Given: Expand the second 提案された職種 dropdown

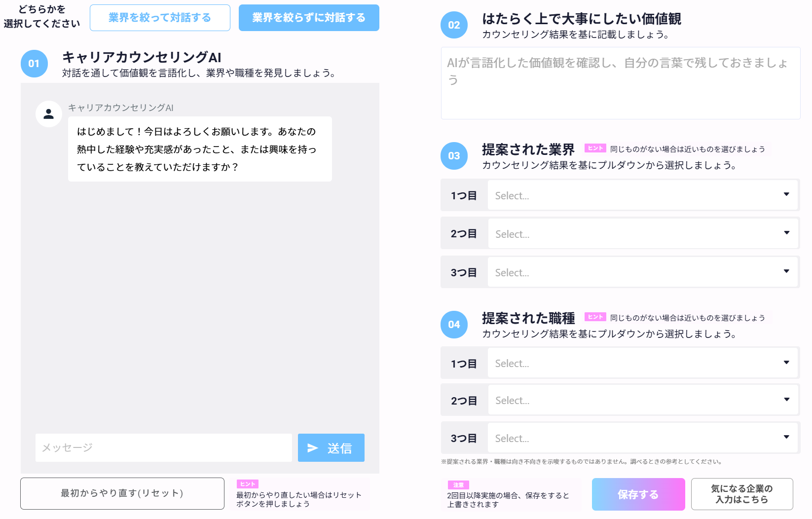Looking at the screenshot, I should pos(642,401).
